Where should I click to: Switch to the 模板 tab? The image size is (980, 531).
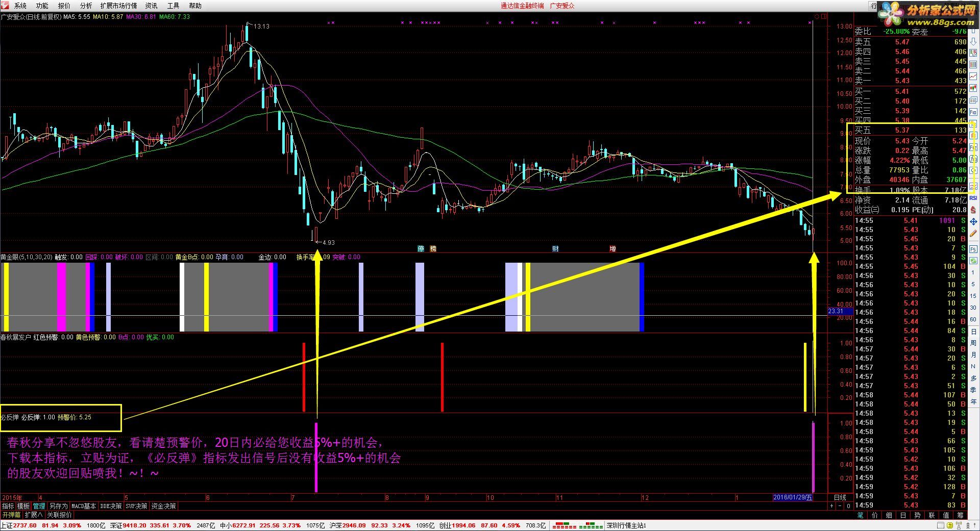coord(23,506)
